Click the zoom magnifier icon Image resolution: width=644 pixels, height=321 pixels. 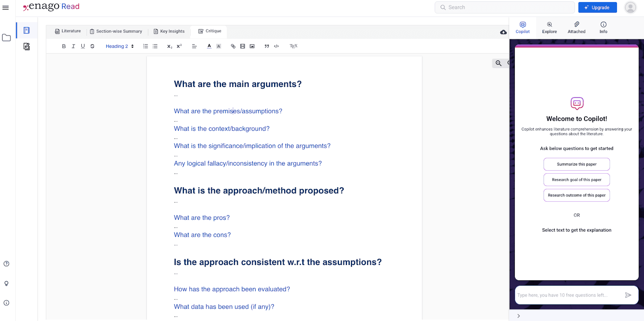[x=498, y=63]
